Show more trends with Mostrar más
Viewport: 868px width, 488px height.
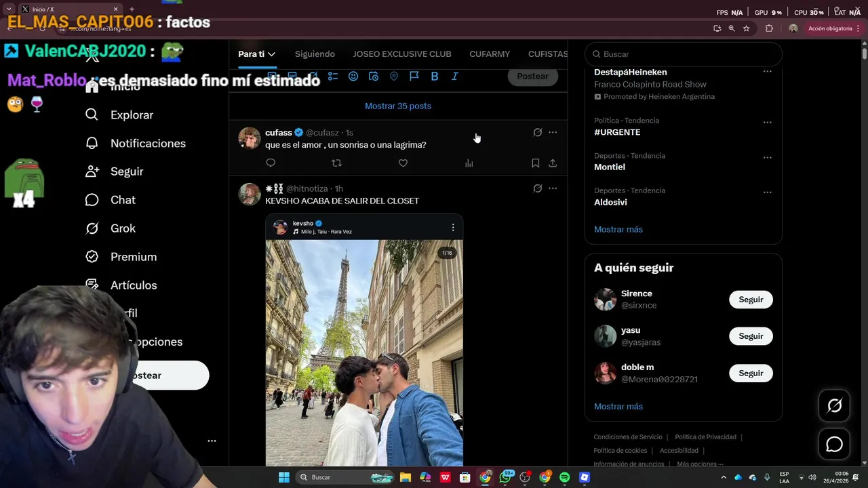coord(618,229)
